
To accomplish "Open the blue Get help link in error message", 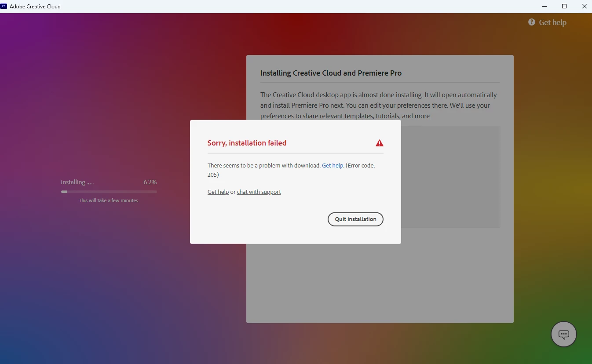I will coord(333,166).
